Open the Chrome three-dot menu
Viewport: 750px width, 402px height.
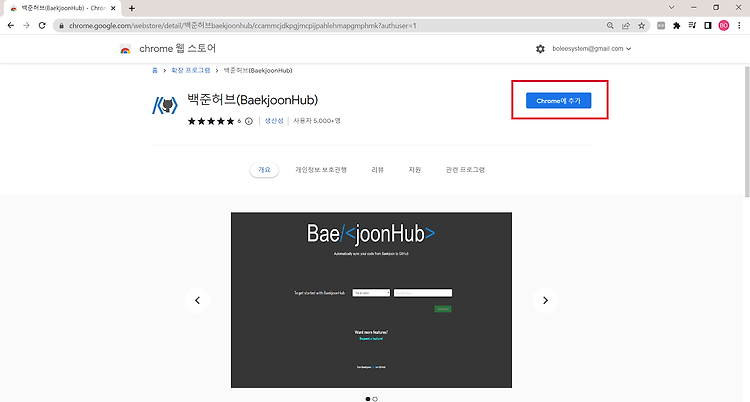click(x=739, y=26)
